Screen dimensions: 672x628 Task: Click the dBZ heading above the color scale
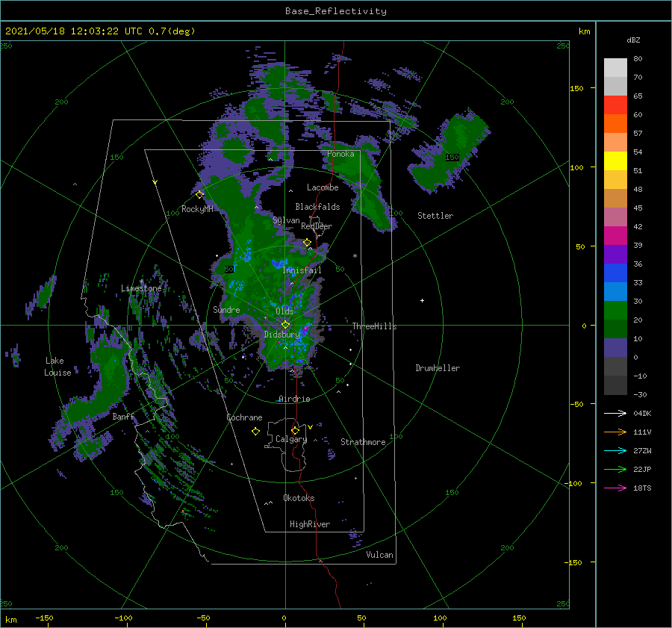[x=633, y=40]
